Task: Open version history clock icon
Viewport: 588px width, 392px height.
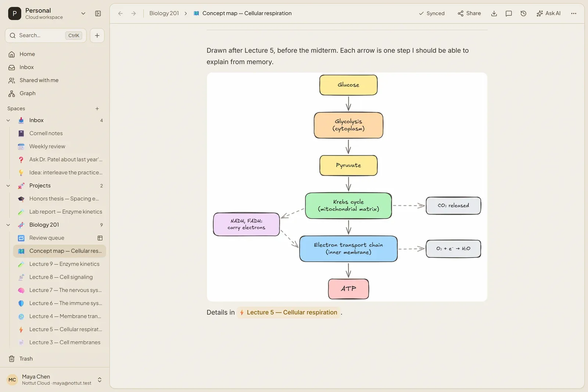Action: [524, 14]
